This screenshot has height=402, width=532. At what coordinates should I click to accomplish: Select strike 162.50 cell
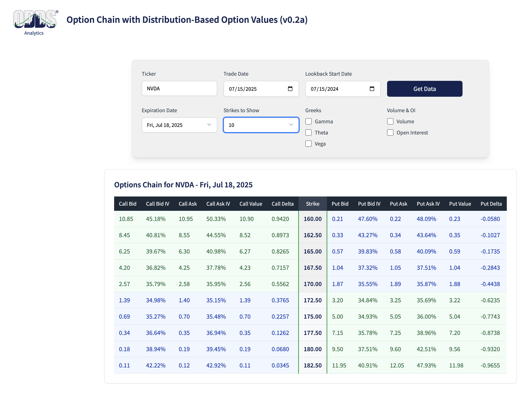[313, 235]
